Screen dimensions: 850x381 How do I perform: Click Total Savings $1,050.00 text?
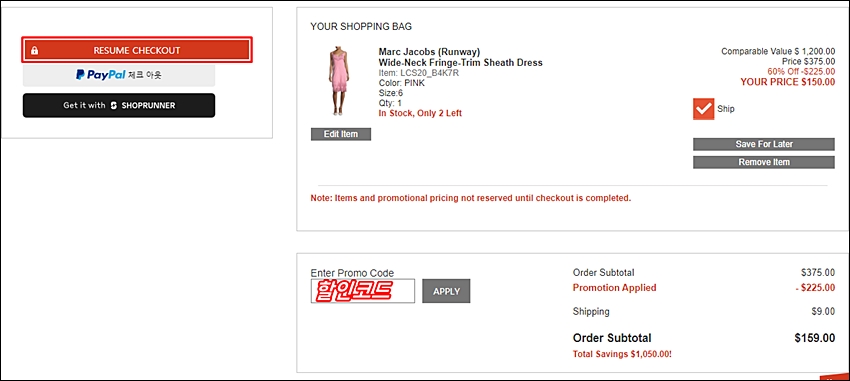(622, 354)
